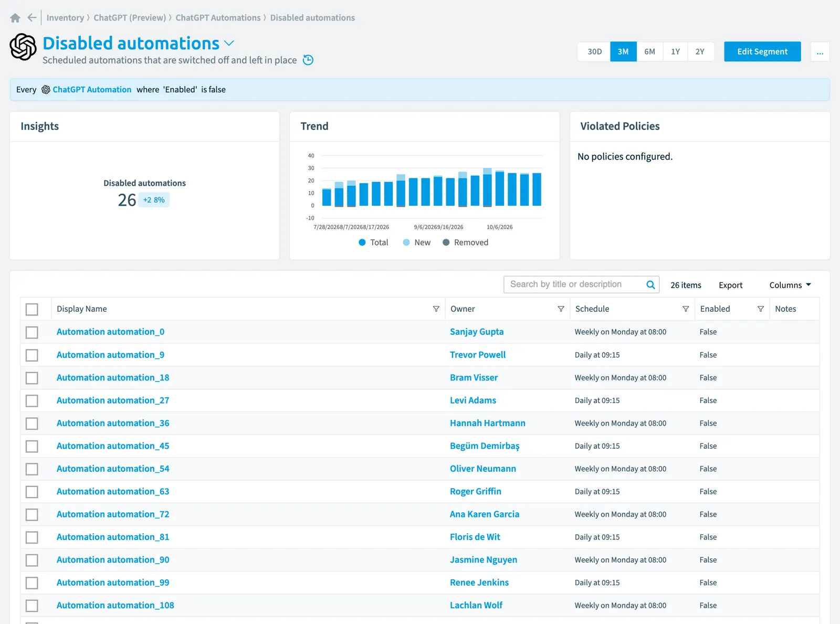Check the Automation automation_18 row checkbox
840x624 pixels.
[x=32, y=378]
